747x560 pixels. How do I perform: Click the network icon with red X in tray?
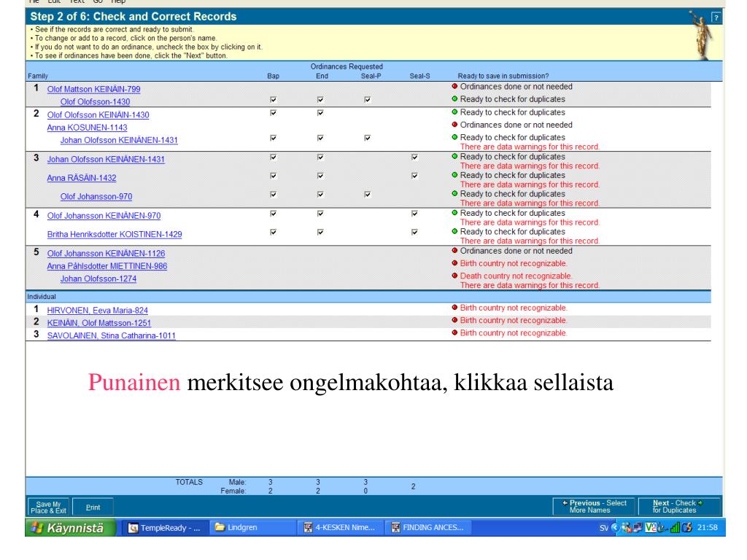[x=627, y=528]
